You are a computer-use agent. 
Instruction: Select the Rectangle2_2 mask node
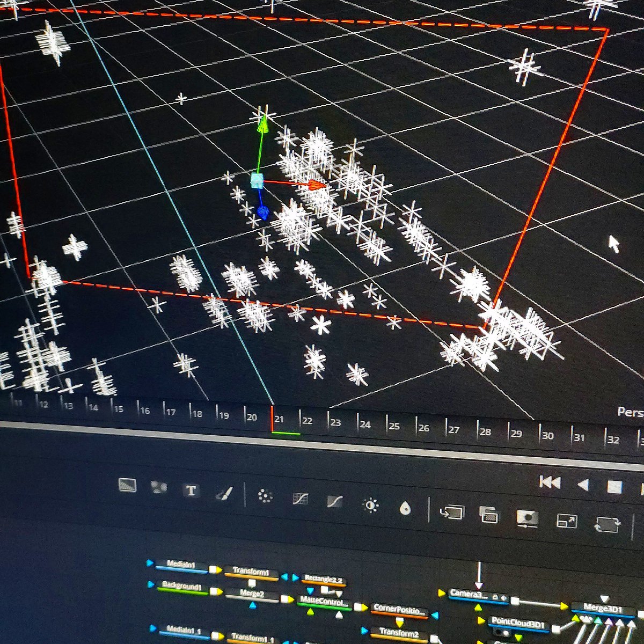(324, 580)
